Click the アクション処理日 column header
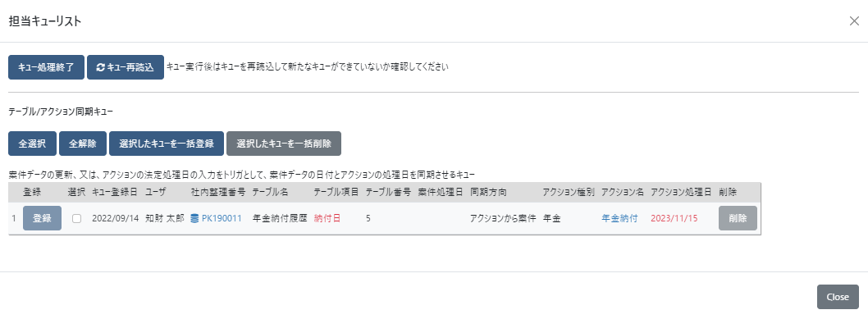This screenshot has width=868, height=319. click(x=681, y=193)
